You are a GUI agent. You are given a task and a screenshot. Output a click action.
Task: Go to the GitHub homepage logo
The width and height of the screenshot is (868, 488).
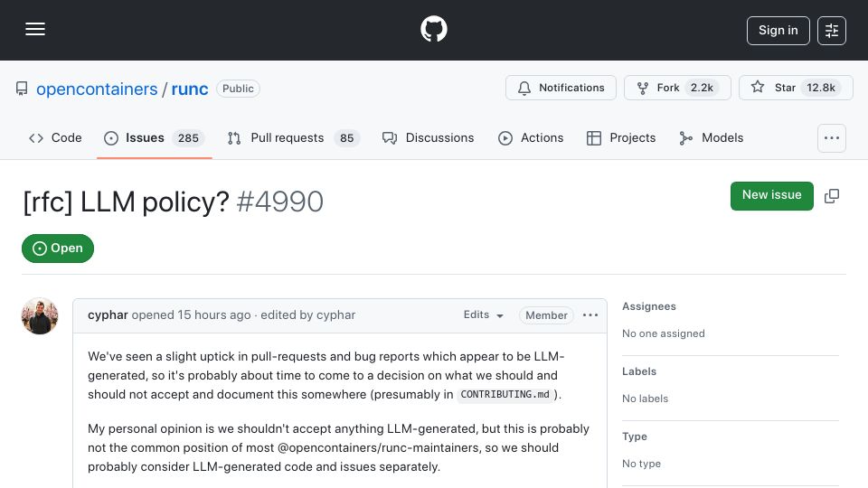click(x=433, y=29)
